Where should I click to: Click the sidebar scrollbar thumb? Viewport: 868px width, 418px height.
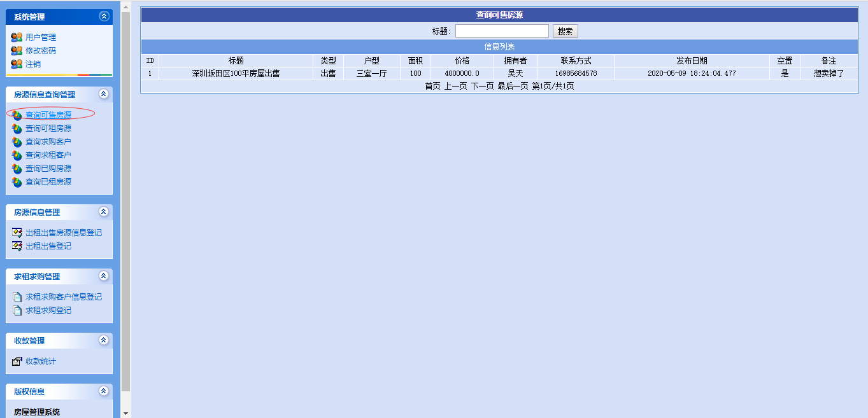pyautogui.click(x=125, y=201)
